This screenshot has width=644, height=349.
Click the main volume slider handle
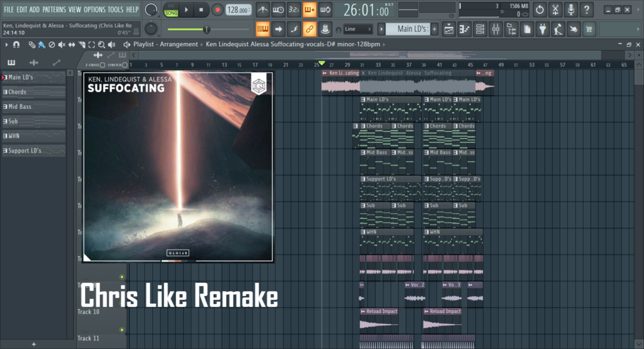click(x=206, y=29)
